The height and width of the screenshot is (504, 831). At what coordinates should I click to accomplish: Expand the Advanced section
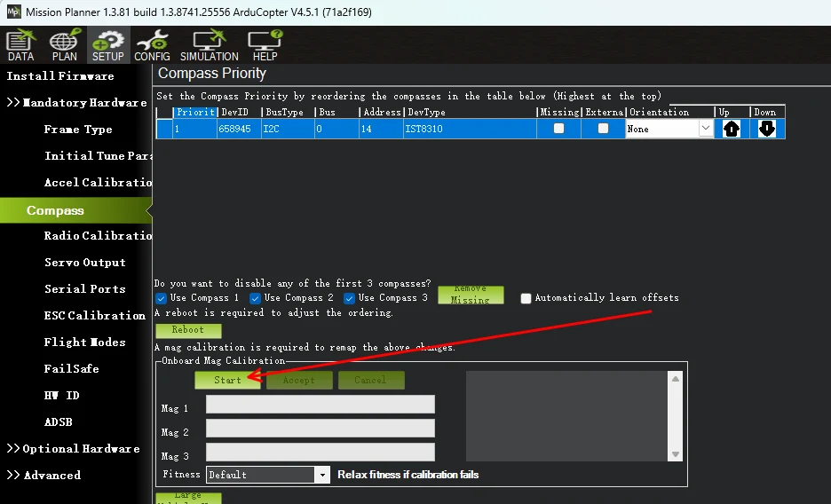(x=44, y=476)
